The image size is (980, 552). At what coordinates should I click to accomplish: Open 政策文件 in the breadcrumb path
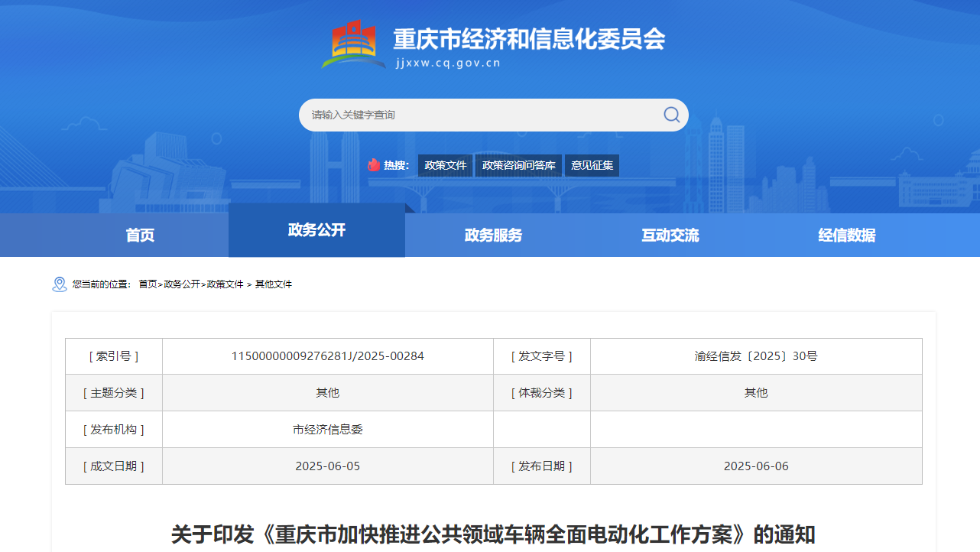[225, 284]
